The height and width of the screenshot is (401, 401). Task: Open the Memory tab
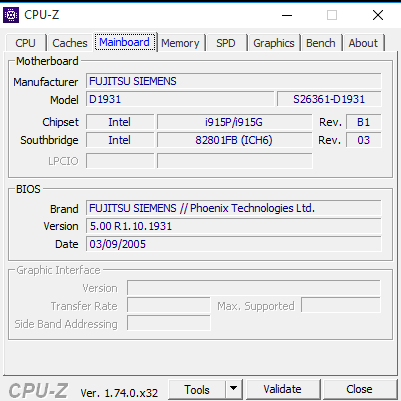coord(180,43)
